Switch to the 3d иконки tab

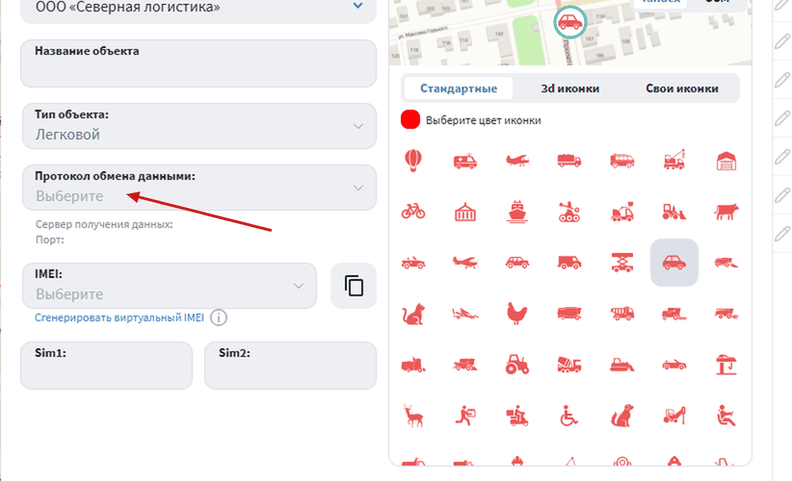pos(570,88)
